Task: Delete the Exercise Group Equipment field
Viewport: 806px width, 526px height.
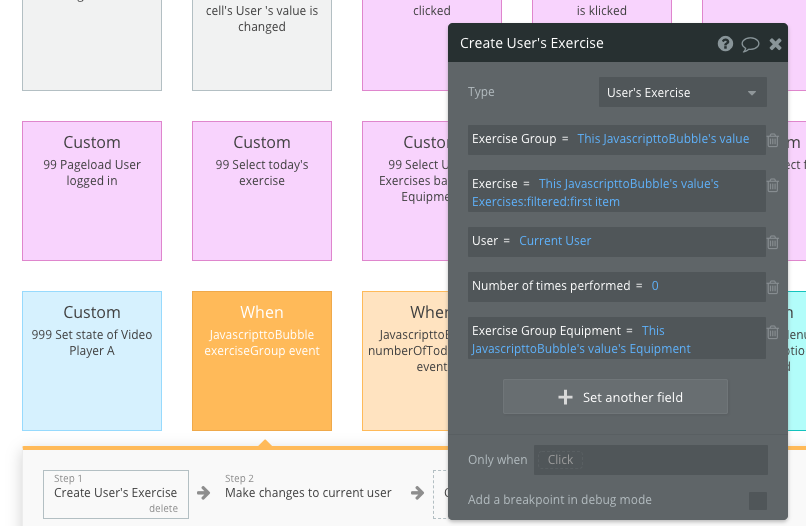Action: [x=773, y=332]
